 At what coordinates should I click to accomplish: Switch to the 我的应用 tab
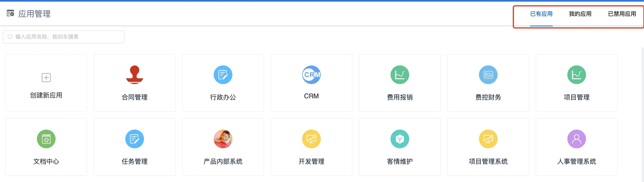[x=580, y=14]
